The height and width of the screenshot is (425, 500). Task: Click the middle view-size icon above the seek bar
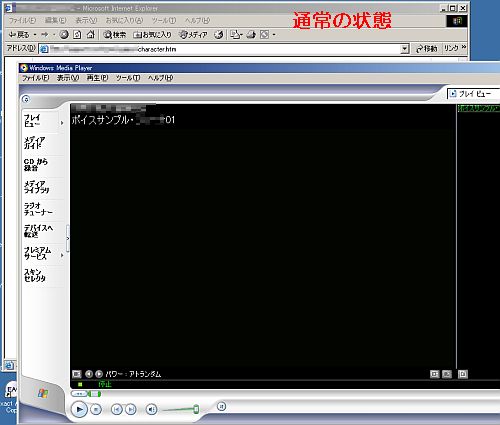pos(447,374)
